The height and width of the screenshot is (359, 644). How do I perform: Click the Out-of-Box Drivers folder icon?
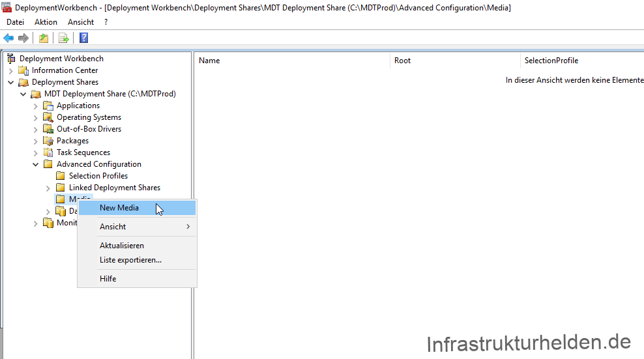coord(48,129)
